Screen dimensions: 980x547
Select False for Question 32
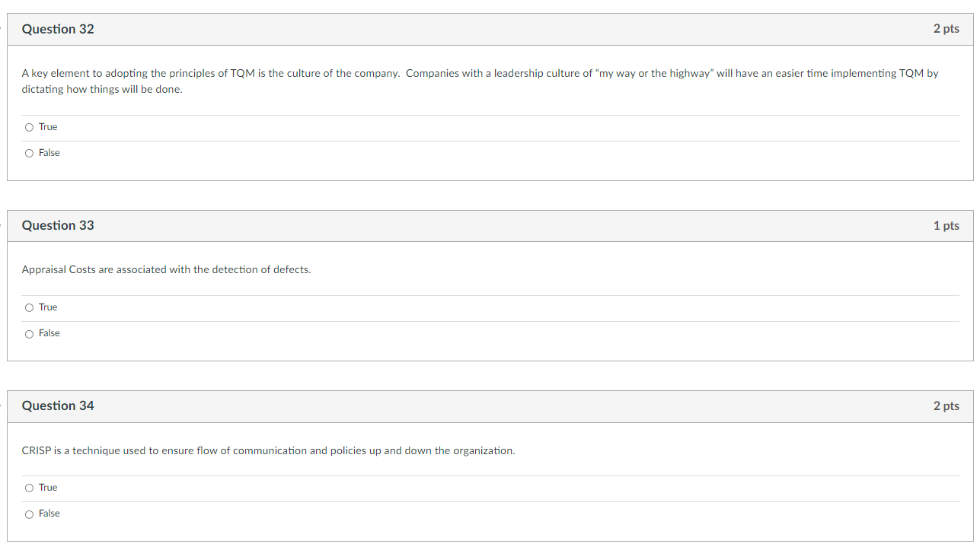click(29, 153)
